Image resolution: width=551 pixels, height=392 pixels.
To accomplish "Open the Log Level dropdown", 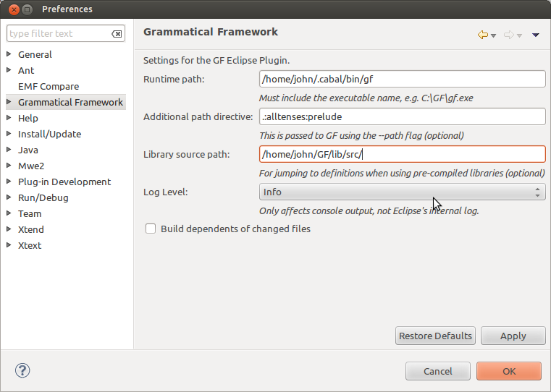I will pos(402,192).
